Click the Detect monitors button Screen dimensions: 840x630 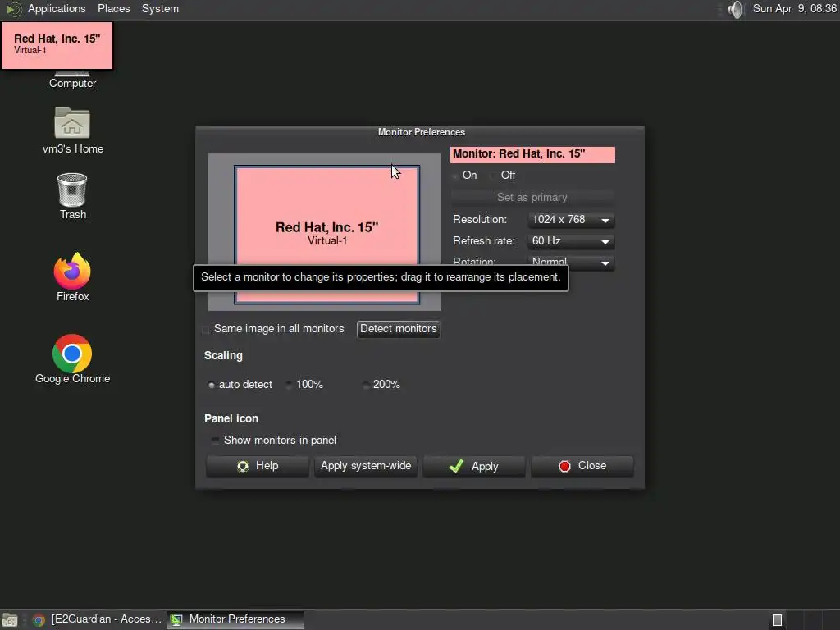point(398,329)
